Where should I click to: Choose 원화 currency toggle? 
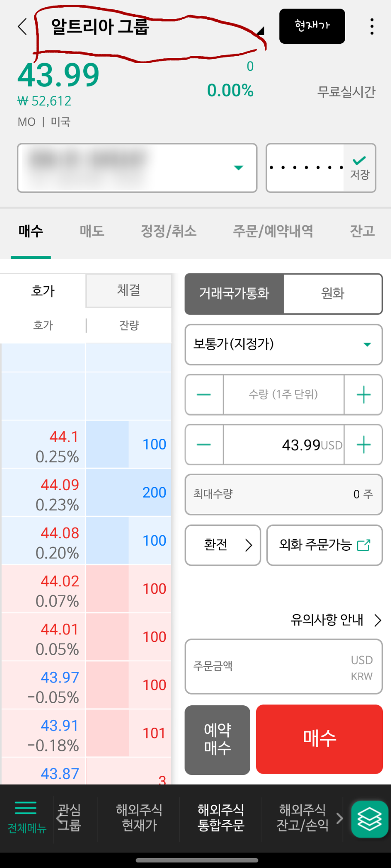[333, 294]
